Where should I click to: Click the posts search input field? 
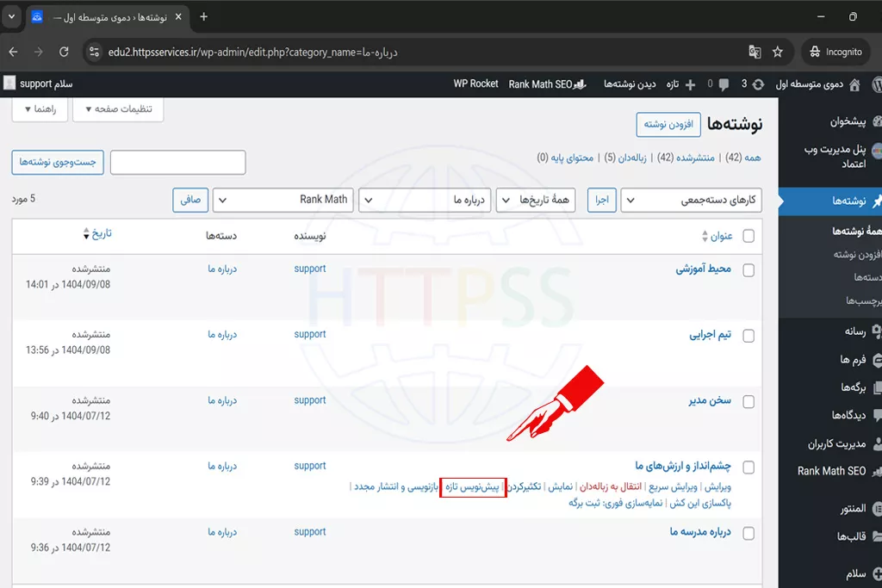point(178,162)
